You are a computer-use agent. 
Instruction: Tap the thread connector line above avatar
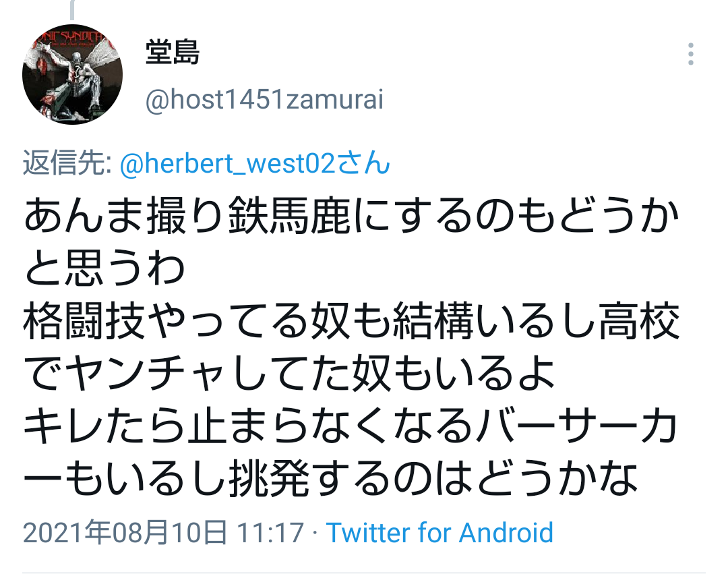pos(72,9)
